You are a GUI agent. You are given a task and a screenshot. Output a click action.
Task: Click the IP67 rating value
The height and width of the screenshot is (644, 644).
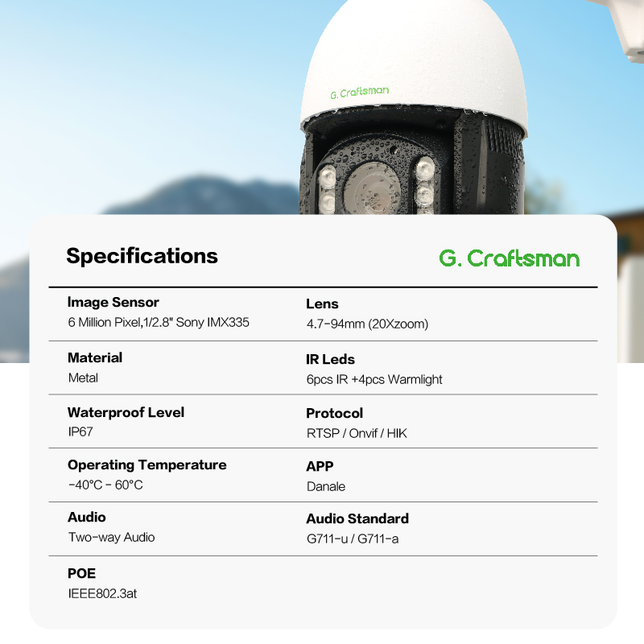point(81,432)
